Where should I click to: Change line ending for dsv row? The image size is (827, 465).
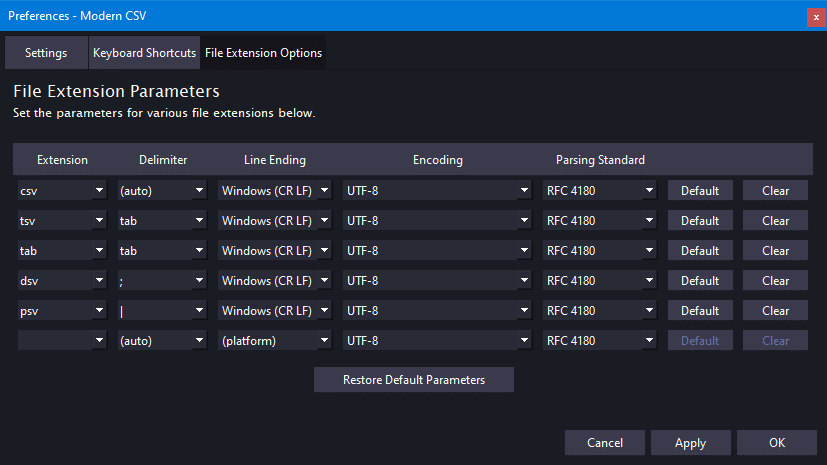point(275,280)
